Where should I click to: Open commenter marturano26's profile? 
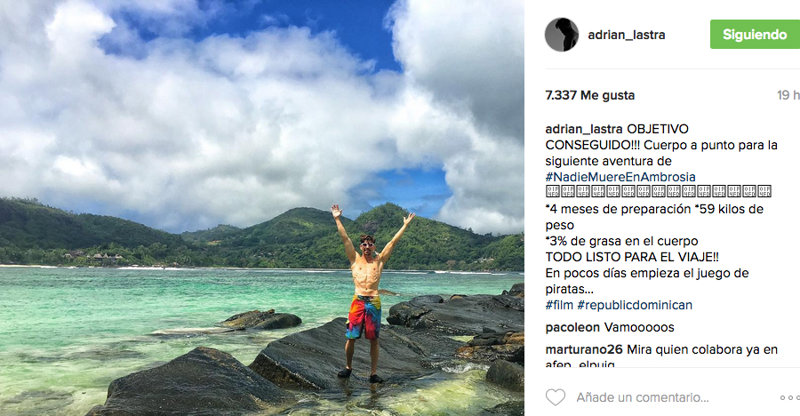point(587,350)
